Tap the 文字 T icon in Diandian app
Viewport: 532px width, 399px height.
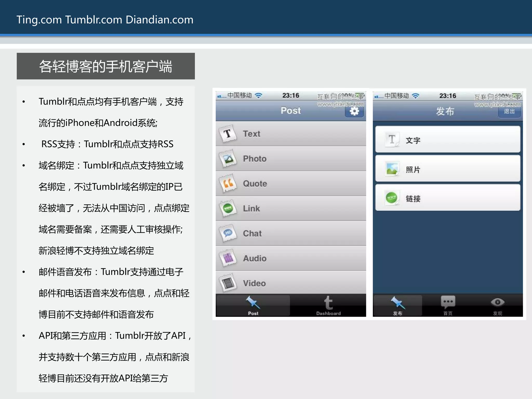(x=392, y=140)
